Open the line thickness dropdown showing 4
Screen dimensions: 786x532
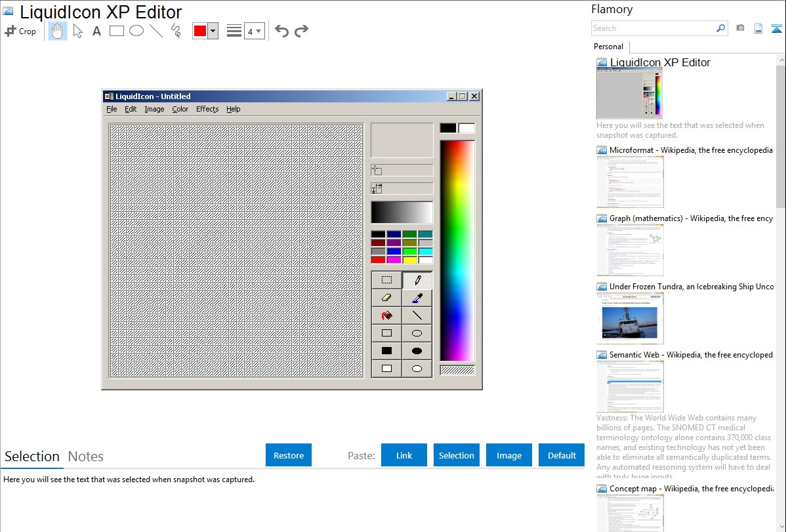(x=254, y=31)
